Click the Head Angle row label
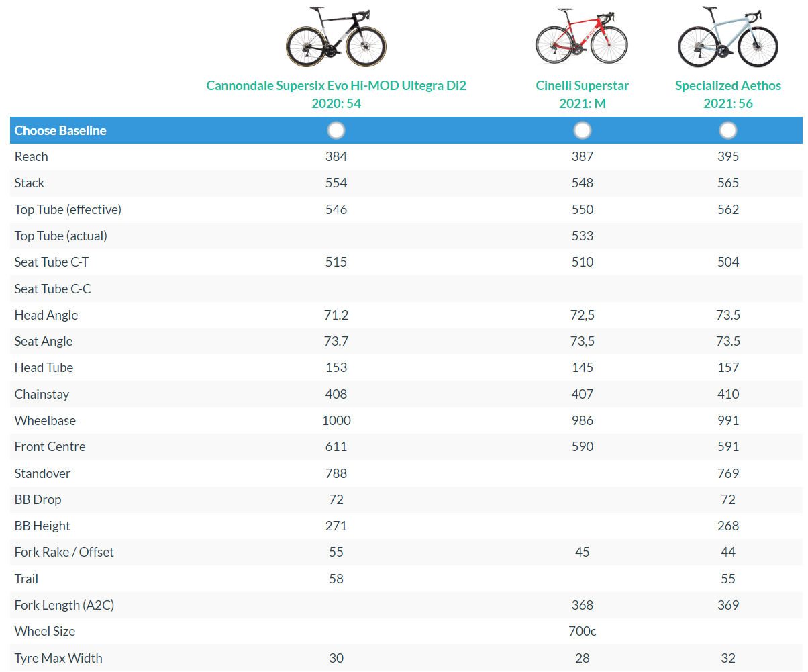This screenshot has height=672, width=808. point(46,315)
